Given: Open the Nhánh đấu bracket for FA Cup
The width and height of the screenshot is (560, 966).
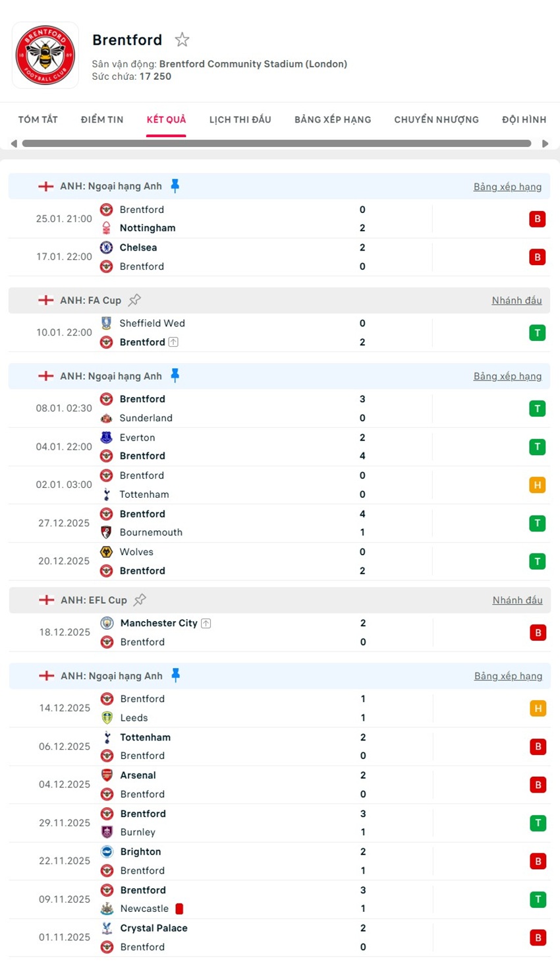Looking at the screenshot, I should (x=517, y=300).
